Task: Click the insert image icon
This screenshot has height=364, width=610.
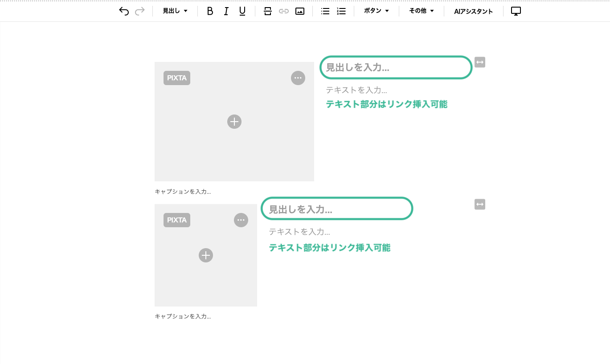Action: (x=300, y=11)
